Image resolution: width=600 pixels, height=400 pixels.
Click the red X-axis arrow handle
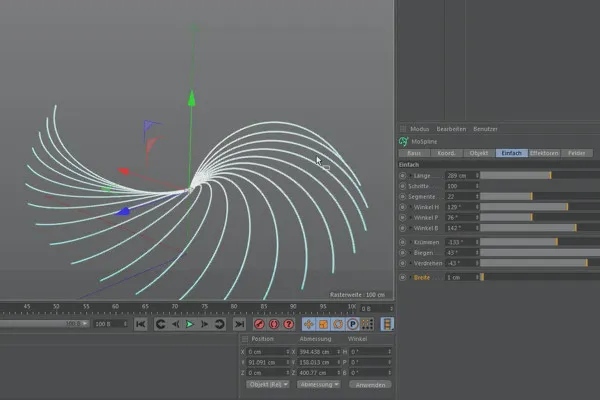point(123,171)
